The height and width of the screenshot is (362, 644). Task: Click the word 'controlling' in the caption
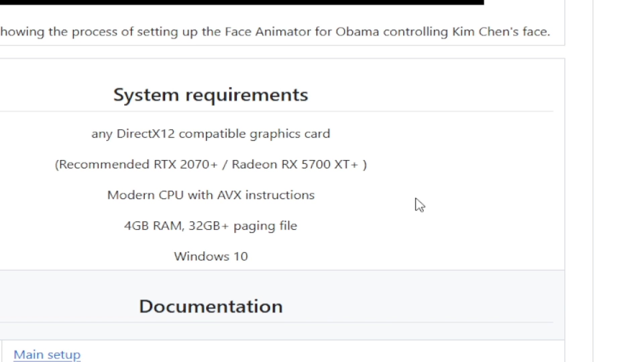click(x=415, y=32)
